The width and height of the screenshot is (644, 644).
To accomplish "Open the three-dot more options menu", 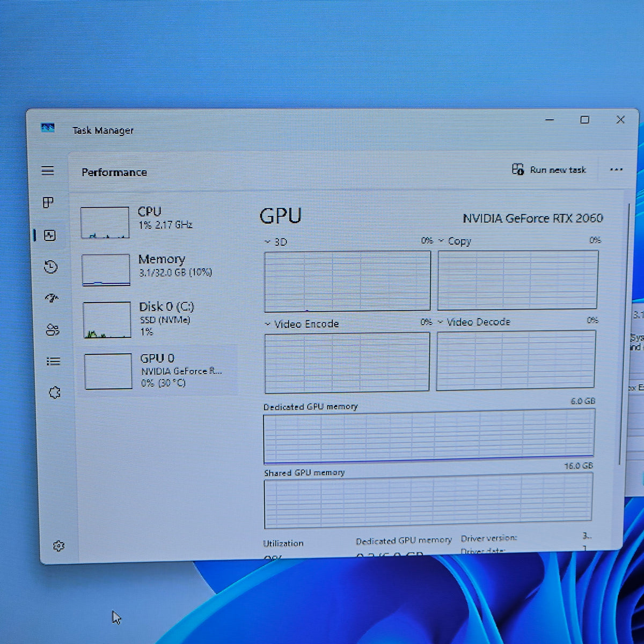I will coord(616,170).
